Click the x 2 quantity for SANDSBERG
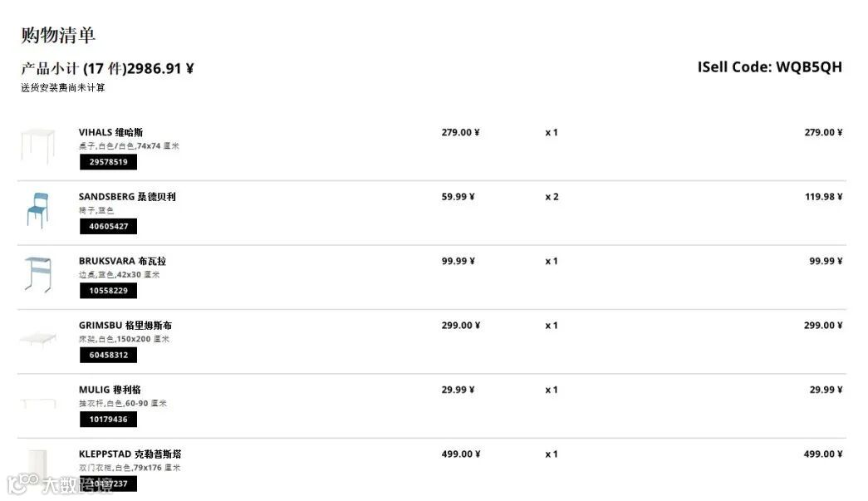 point(552,197)
